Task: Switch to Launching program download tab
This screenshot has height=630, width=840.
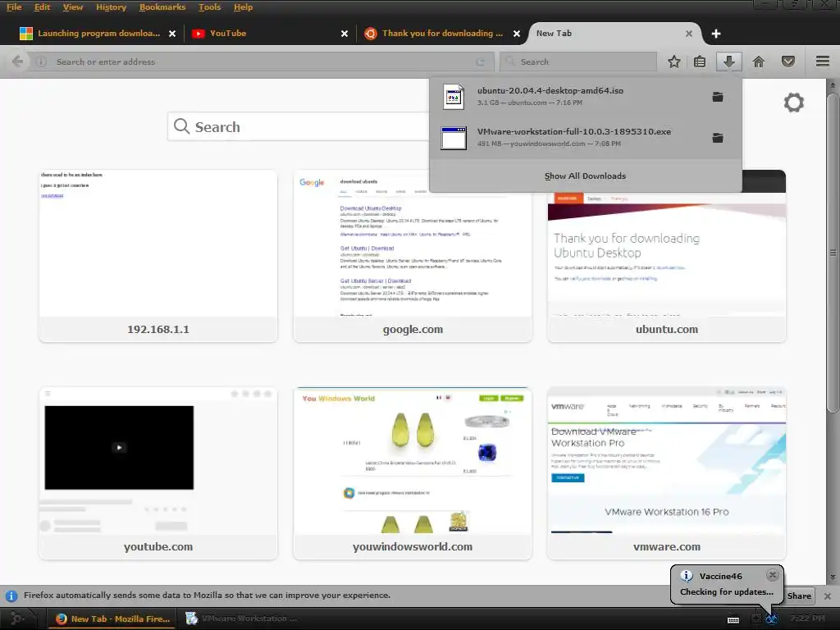Action: pos(97,34)
